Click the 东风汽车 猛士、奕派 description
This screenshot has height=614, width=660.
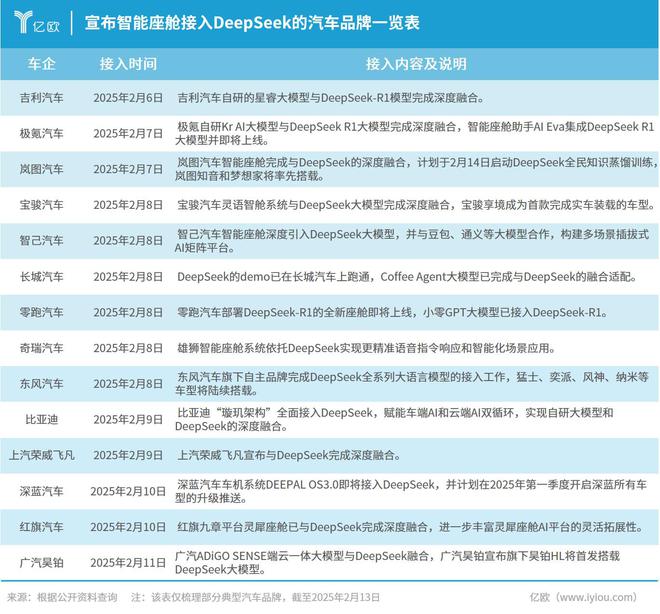(x=412, y=384)
